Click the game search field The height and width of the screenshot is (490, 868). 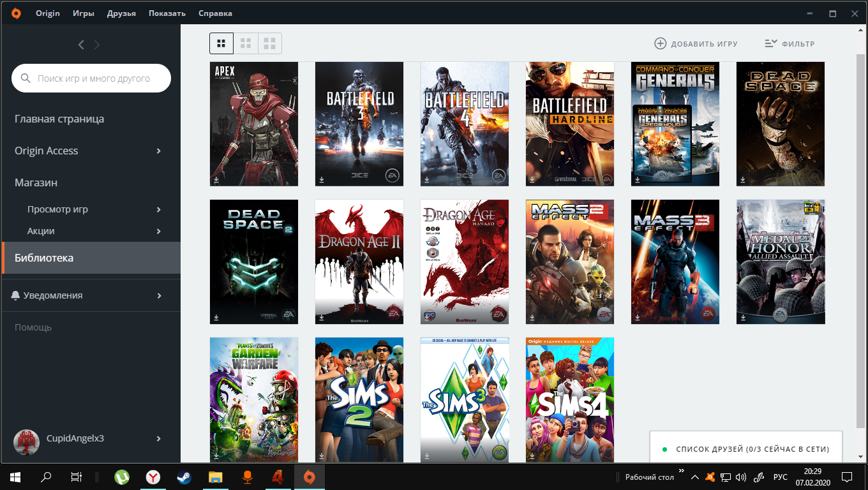tap(91, 78)
